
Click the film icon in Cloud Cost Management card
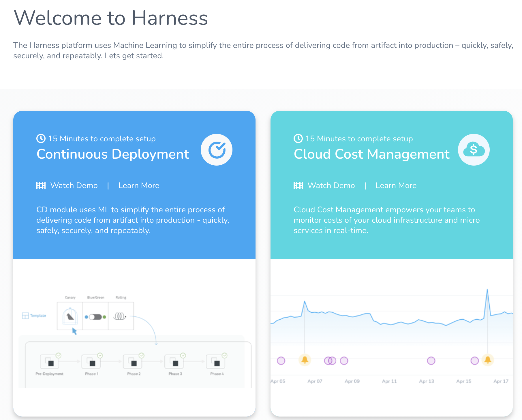coord(298,185)
